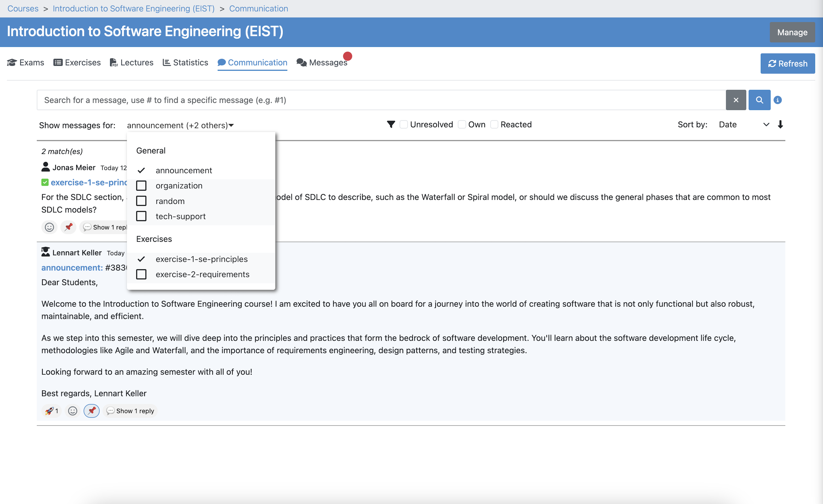Click the rocket reaction with count 1
The height and width of the screenshot is (504, 823).
pos(51,411)
